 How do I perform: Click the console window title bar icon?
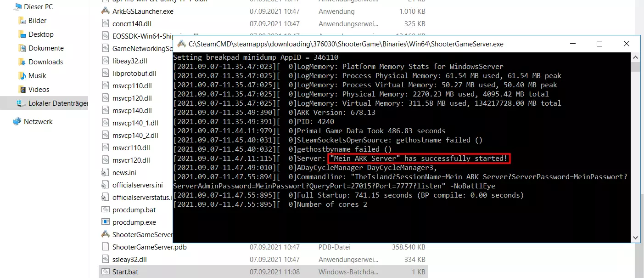(182, 44)
